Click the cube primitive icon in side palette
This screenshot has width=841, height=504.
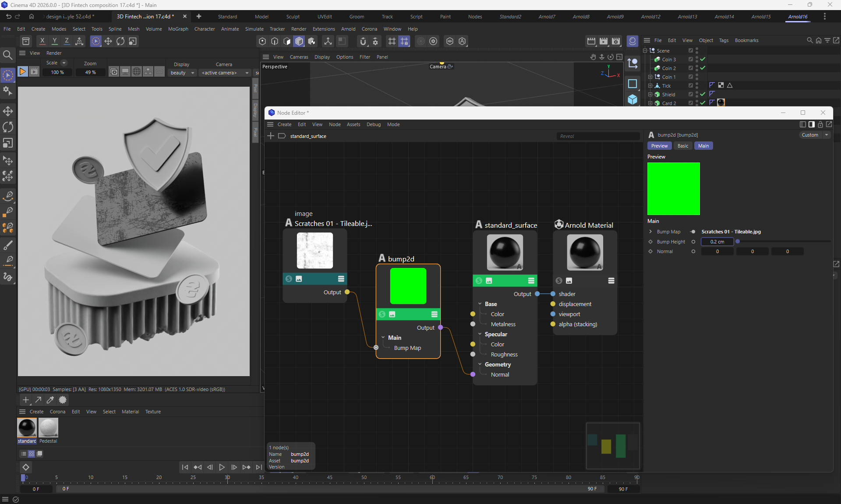pyautogui.click(x=633, y=99)
